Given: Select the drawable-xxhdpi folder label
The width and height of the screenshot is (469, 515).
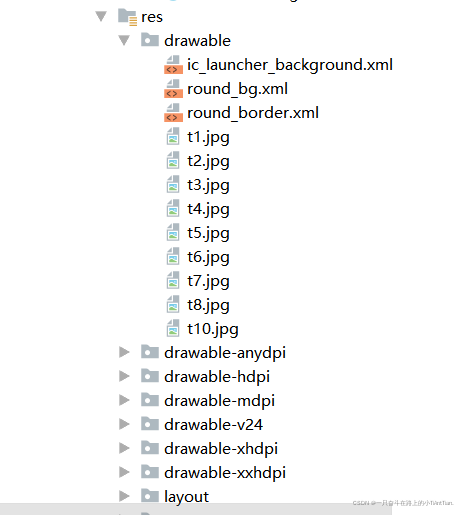Looking at the screenshot, I should click(x=225, y=473).
